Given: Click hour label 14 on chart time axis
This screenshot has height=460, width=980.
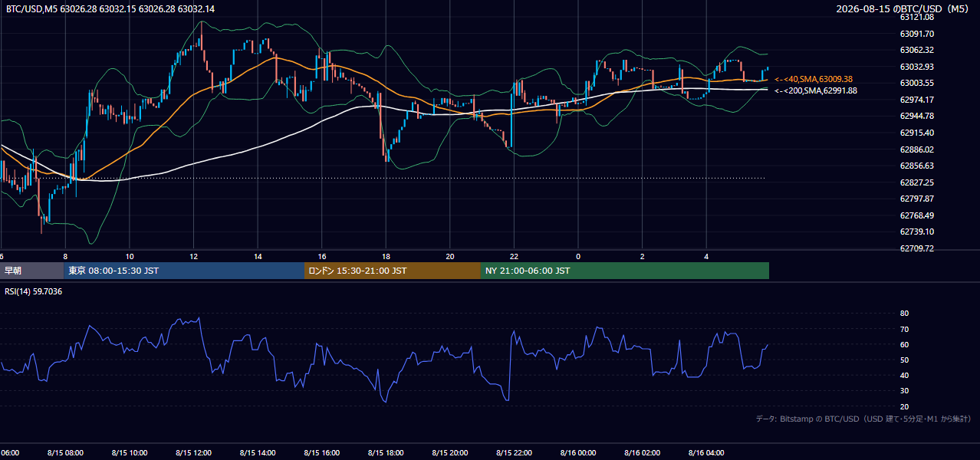Looking at the screenshot, I should point(258,256).
